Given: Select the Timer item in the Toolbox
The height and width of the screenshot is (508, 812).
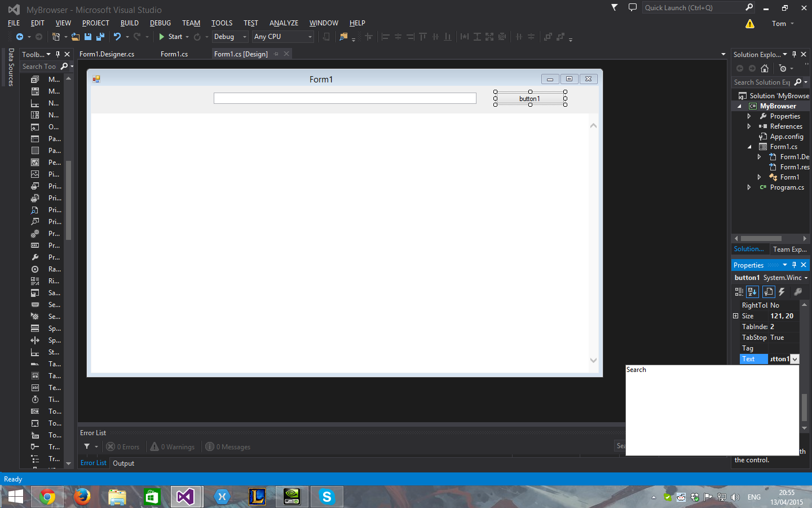Looking at the screenshot, I should click(45, 400).
